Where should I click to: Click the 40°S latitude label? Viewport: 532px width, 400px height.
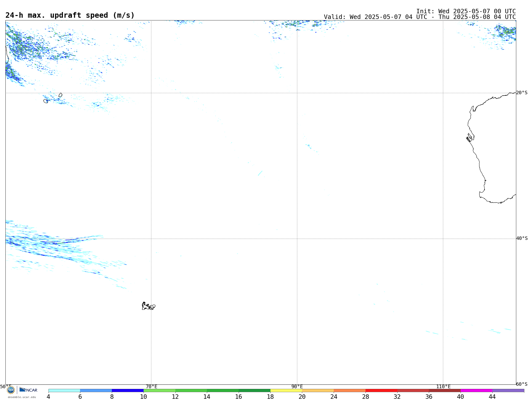pyautogui.click(x=522, y=238)
